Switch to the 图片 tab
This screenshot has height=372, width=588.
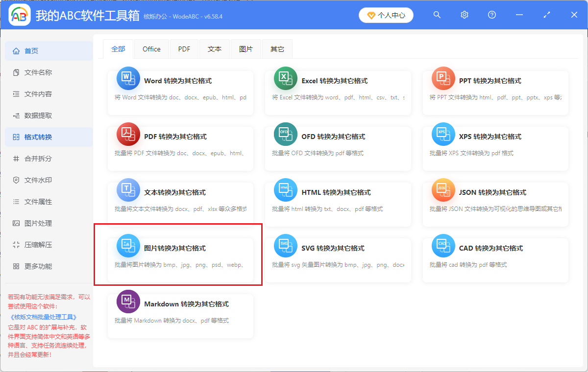point(246,49)
